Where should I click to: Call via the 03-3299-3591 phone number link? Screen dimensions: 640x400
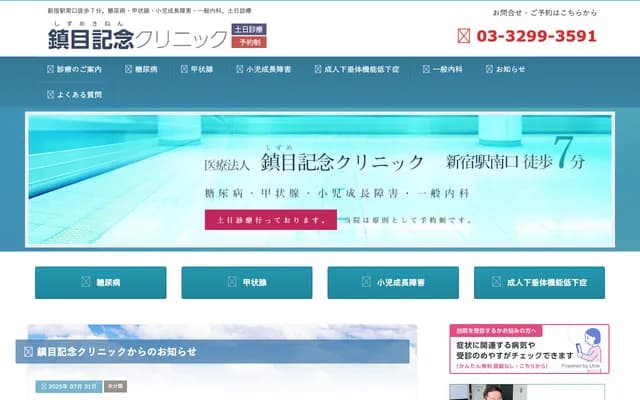point(536,36)
